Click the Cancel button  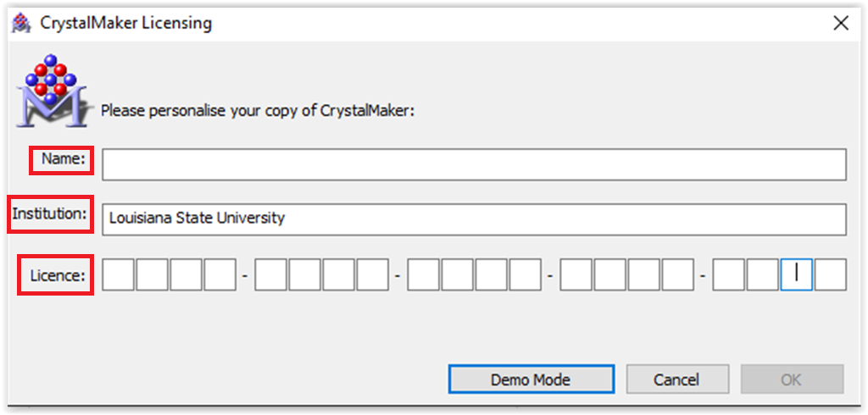[x=676, y=379]
